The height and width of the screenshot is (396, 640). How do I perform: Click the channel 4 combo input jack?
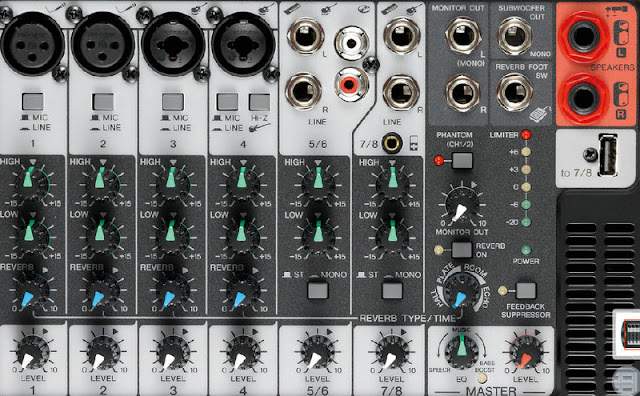(x=243, y=44)
